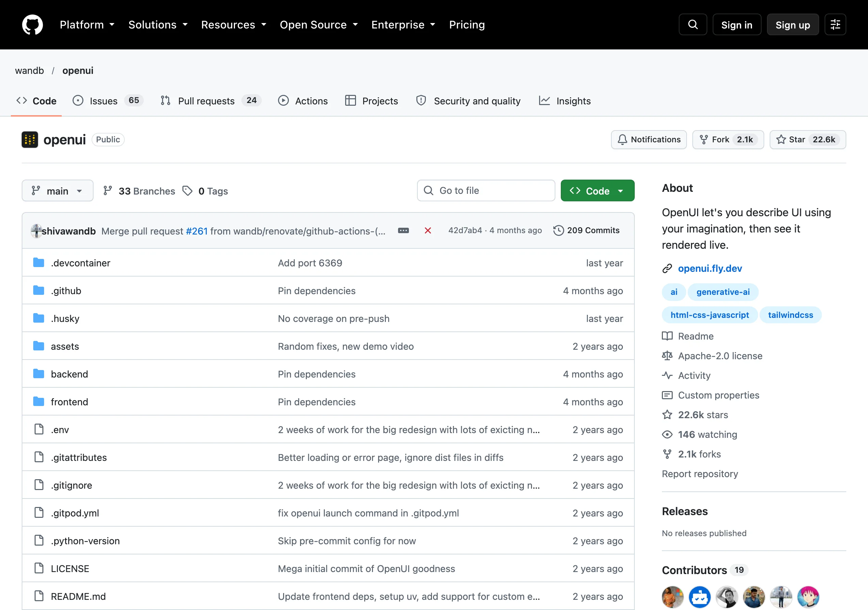Open the openui.fly.dev link
Image resolution: width=868 pixels, height=610 pixels.
710,268
